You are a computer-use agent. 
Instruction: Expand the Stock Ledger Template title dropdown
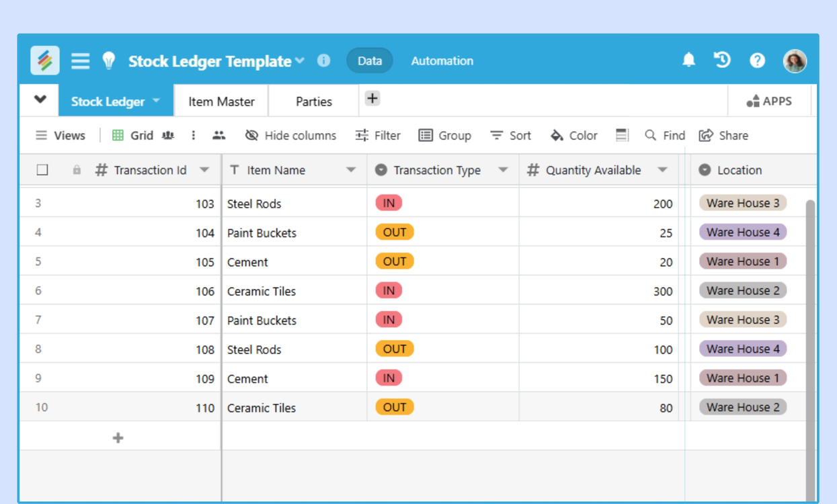[x=300, y=61]
